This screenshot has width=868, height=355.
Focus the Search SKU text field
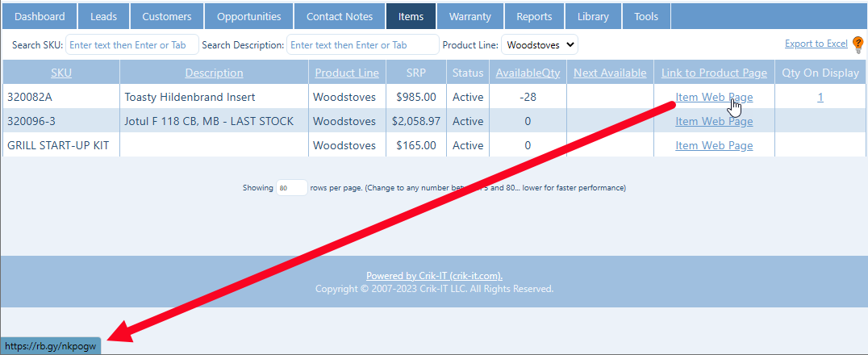(x=131, y=45)
